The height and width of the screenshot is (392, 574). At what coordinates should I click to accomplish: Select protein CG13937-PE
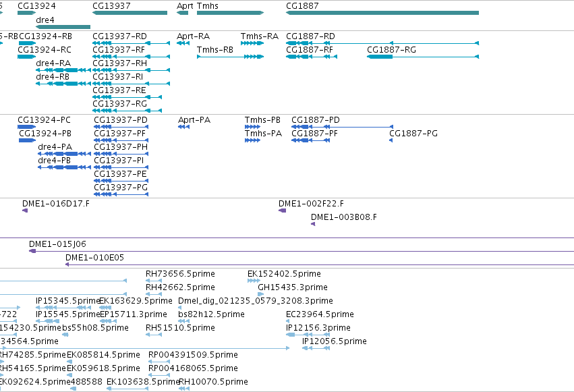coord(121,180)
